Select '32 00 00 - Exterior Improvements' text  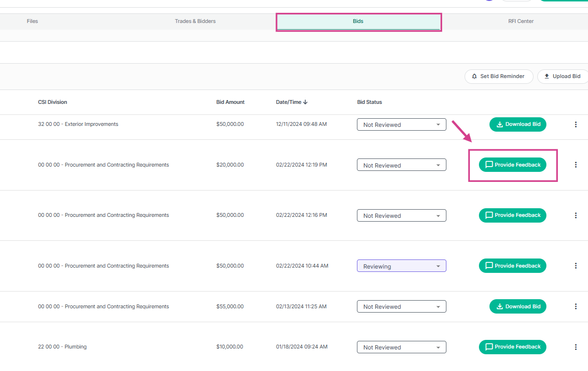[78, 124]
